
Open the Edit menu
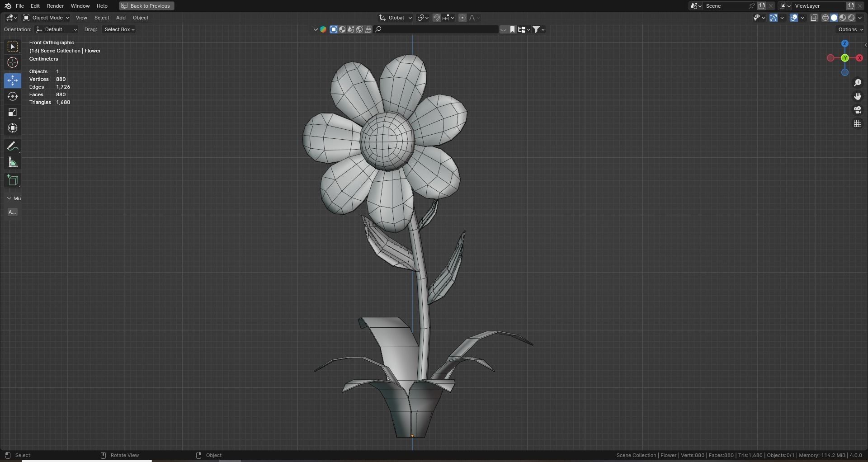(35, 6)
